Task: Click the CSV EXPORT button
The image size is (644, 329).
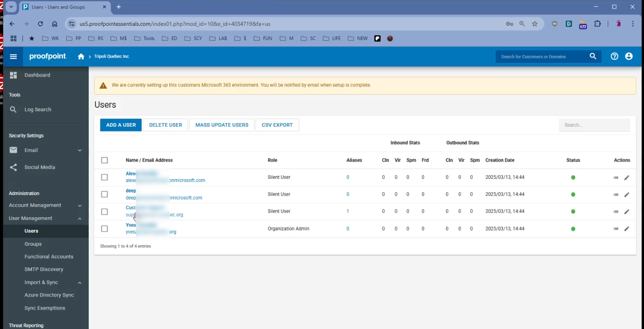Action: click(277, 125)
